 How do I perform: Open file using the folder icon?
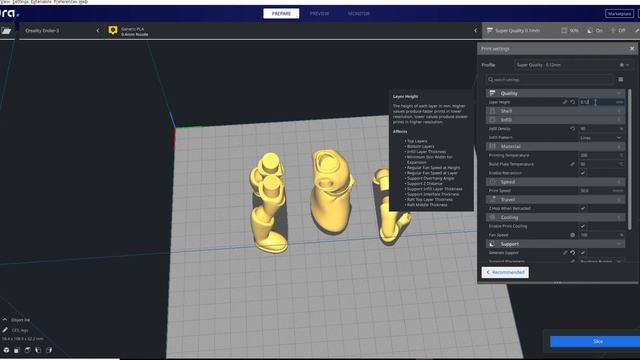[6, 31]
